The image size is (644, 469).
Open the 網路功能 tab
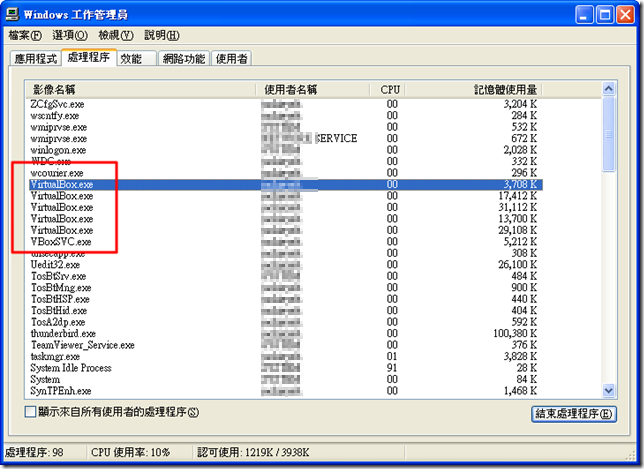click(x=184, y=59)
